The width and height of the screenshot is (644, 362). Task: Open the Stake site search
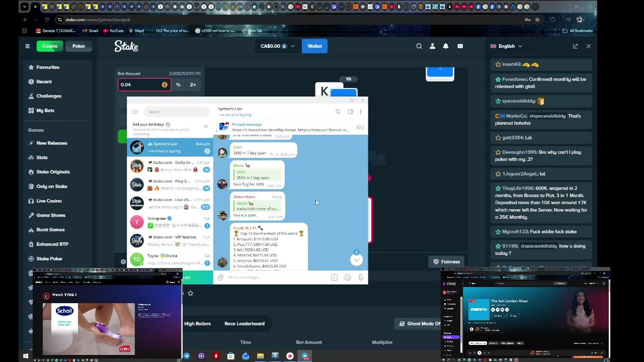[419, 46]
